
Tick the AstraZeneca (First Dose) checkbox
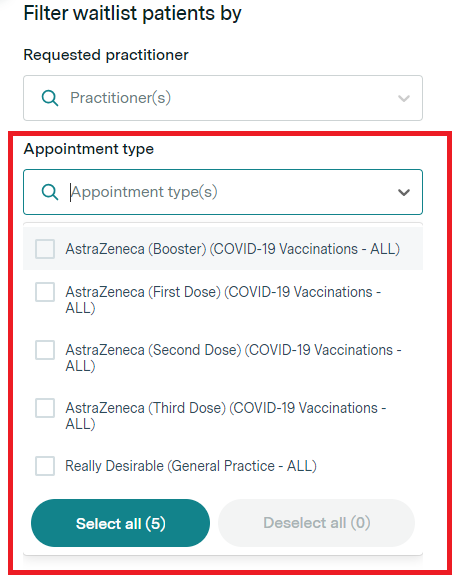click(45, 292)
